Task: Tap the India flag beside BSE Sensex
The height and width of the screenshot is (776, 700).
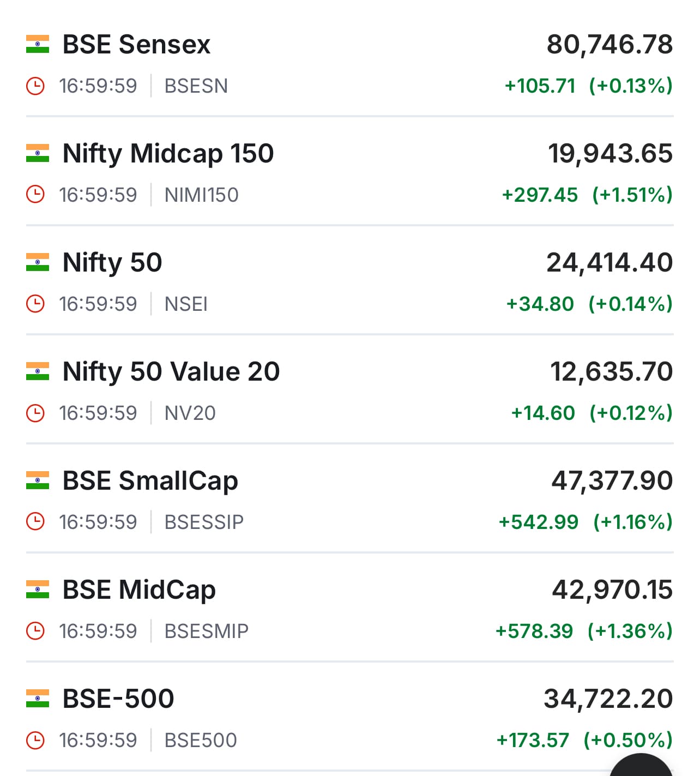Action: tap(38, 44)
